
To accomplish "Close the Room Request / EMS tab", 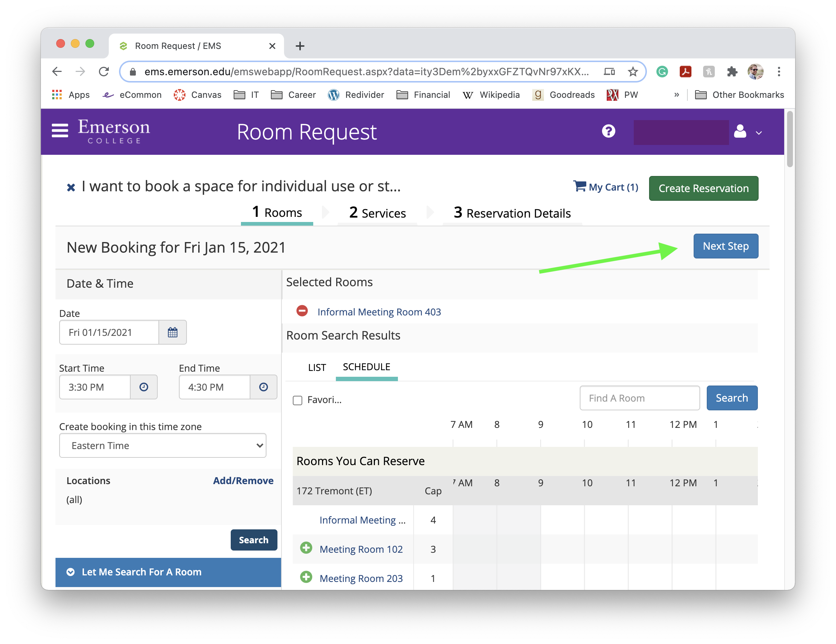I will click(x=272, y=46).
